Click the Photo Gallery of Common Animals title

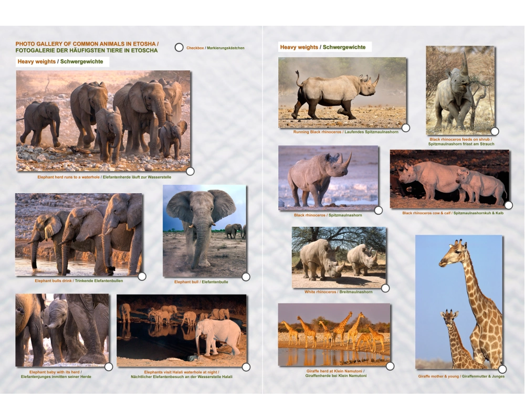(x=87, y=47)
